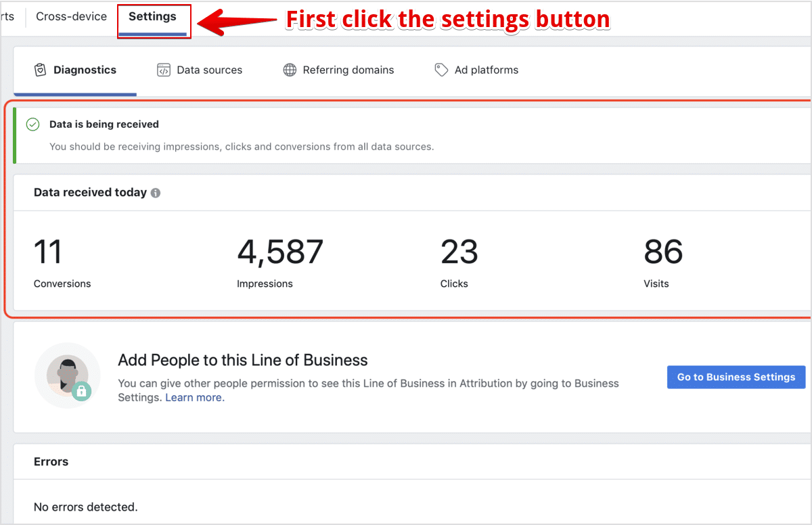Viewport: 812px width, 525px height.
Task: Click the Ad platforms tag icon
Action: click(x=441, y=70)
